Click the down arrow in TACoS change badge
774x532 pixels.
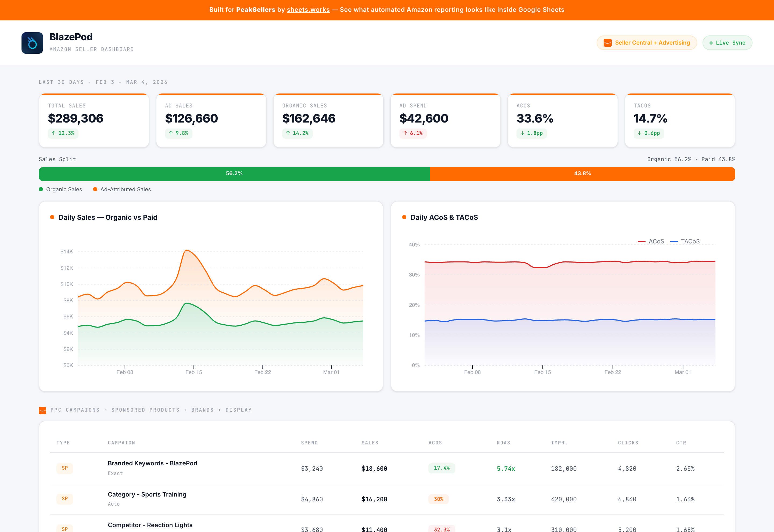coord(639,133)
